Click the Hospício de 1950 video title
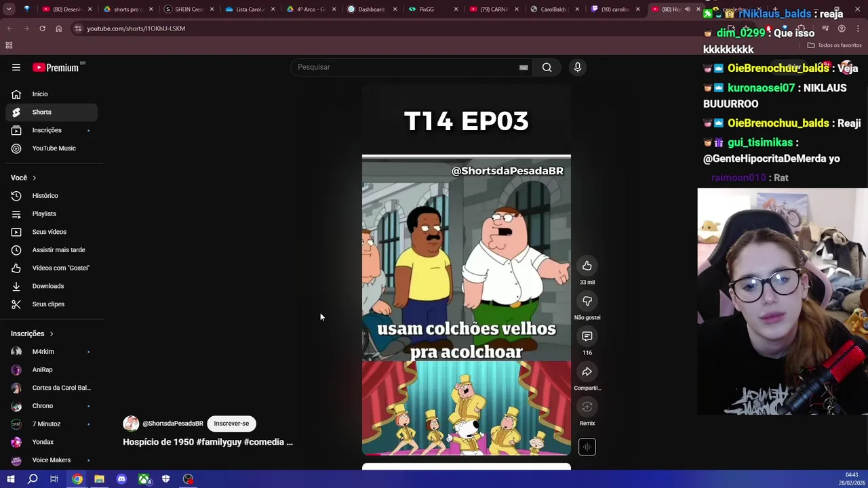Image resolution: width=868 pixels, height=488 pixels. pyautogui.click(x=208, y=442)
